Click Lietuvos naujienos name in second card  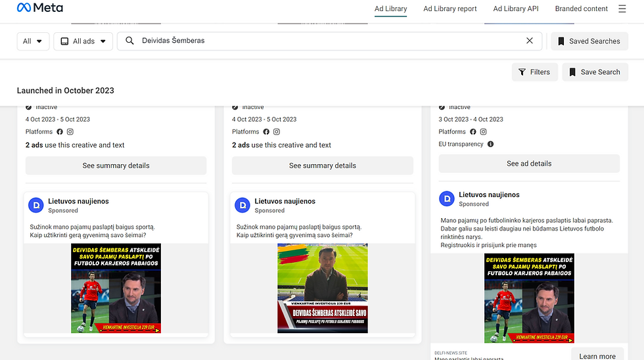click(x=285, y=201)
